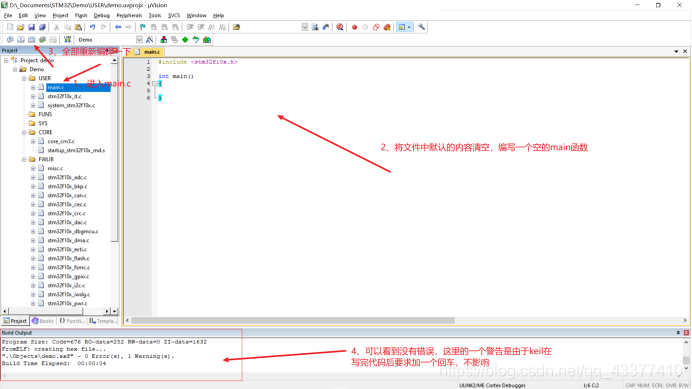Kill all breakpoints using the toolbar icon

[387, 27]
